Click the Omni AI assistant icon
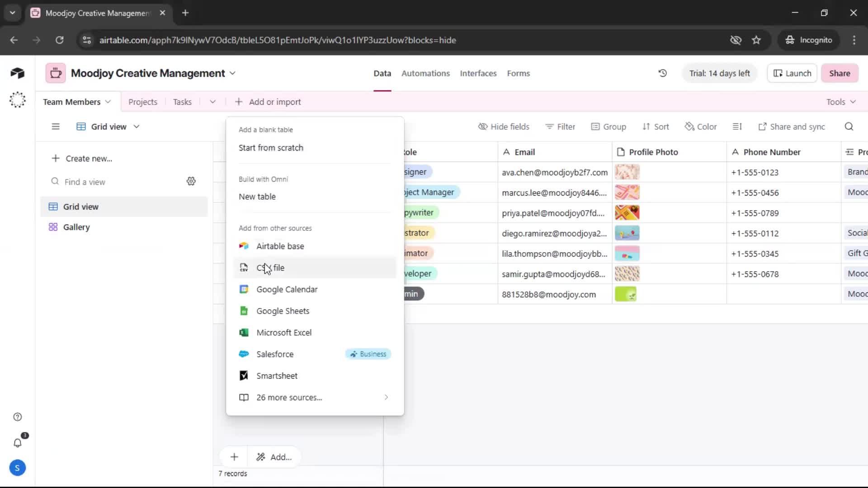This screenshot has width=868, height=488. pyautogui.click(x=17, y=99)
